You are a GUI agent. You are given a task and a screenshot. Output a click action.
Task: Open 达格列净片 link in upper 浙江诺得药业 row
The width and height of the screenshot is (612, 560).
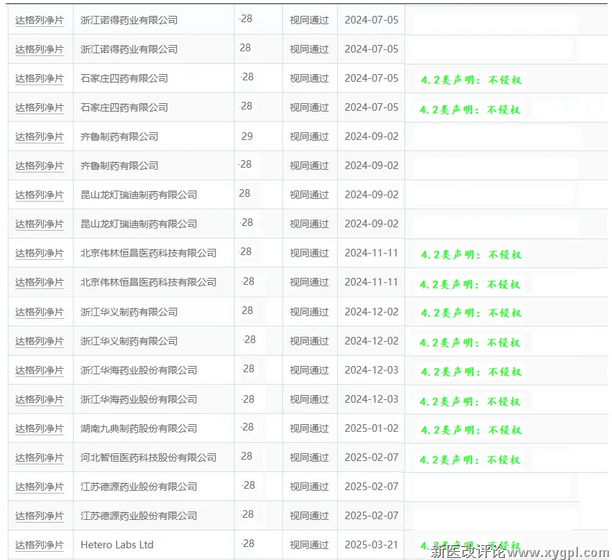coord(39,20)
